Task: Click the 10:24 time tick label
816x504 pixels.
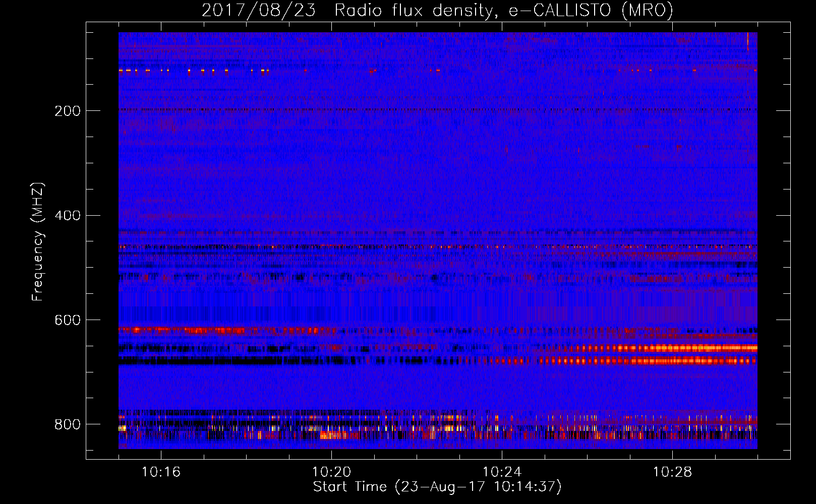Action: 502,472
